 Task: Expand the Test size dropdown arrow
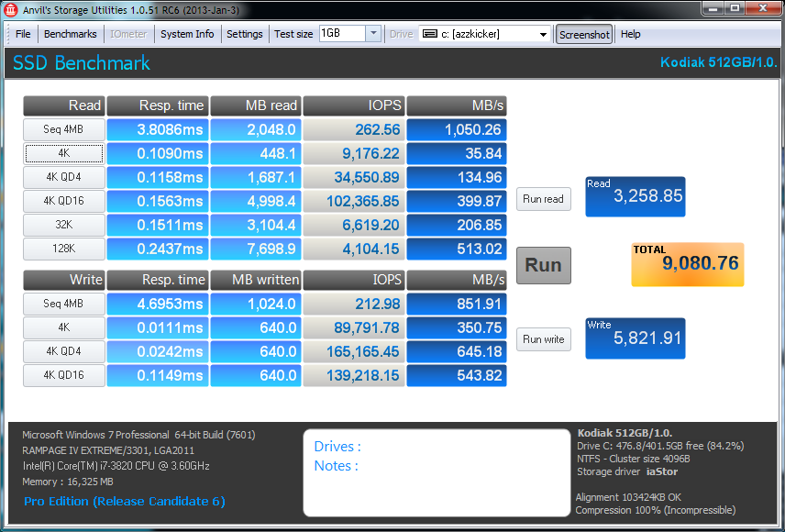[373, 33]
